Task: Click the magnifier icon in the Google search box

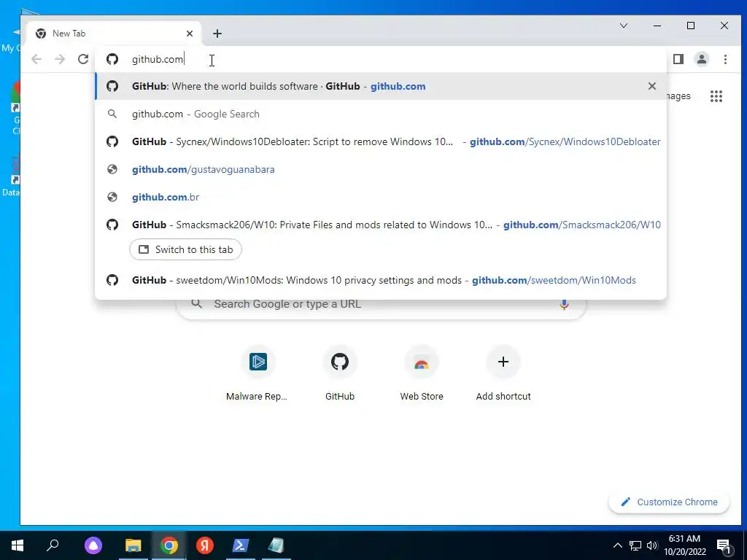Action: tap(197, 303)
